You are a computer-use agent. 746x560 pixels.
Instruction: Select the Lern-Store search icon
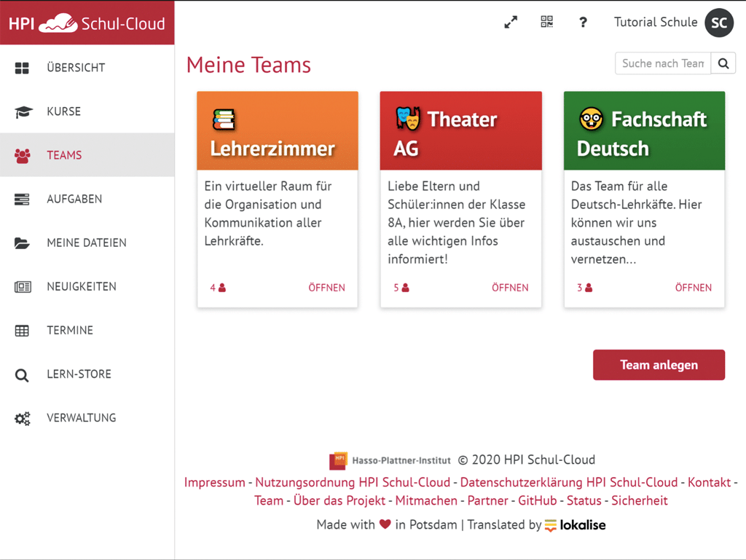(x=23, y=374)
